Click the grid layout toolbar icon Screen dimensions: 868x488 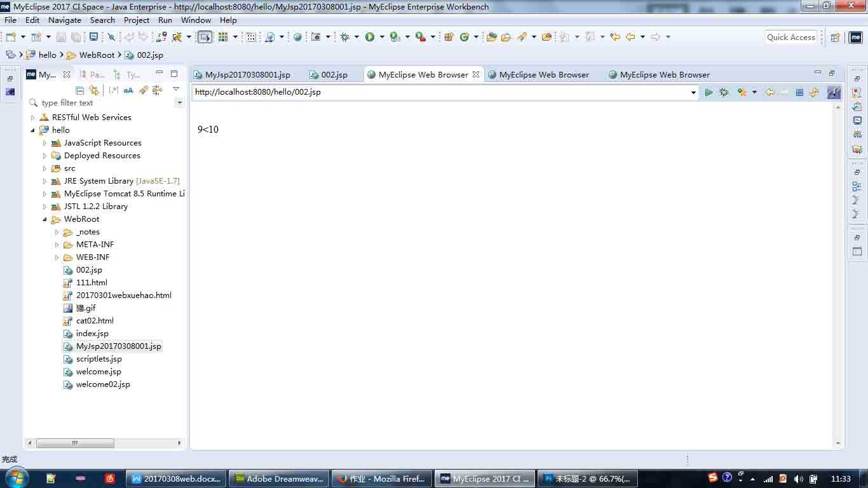point(223,37)
